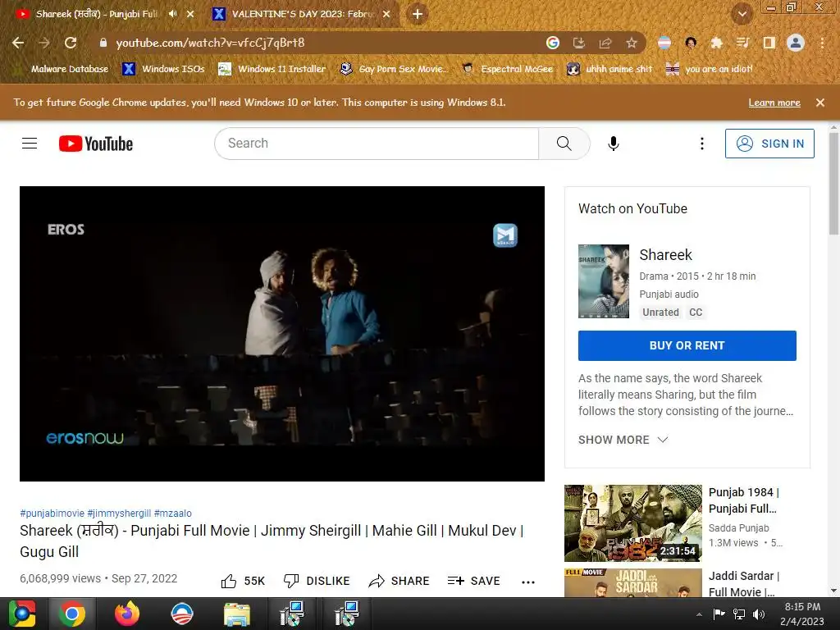Open the network tray icon

tap(739, 614)
